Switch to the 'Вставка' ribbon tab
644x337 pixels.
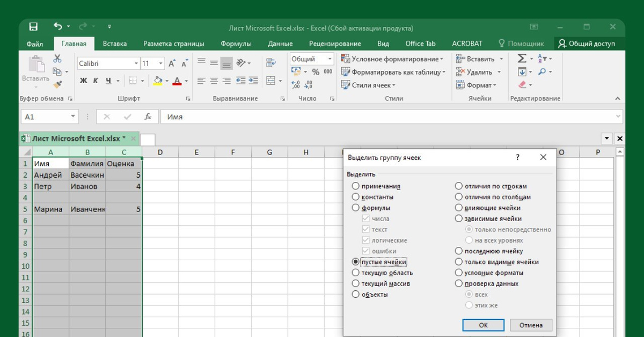115,43
